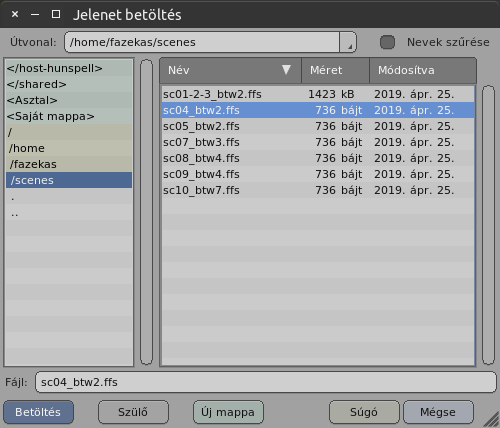Click the file list vertical scrollbar
The height and width of the screenshot is (428, 500).
tap(488, 225)
